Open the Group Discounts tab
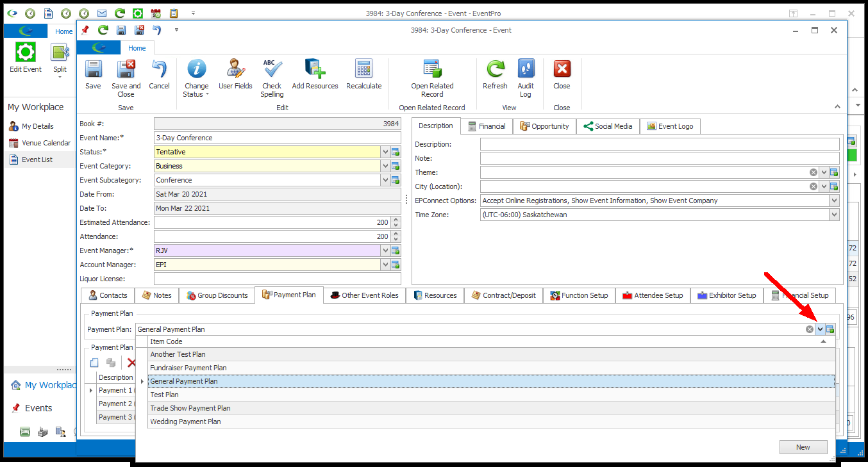This screenshot has height=467, width=868. tap(217, 295)
